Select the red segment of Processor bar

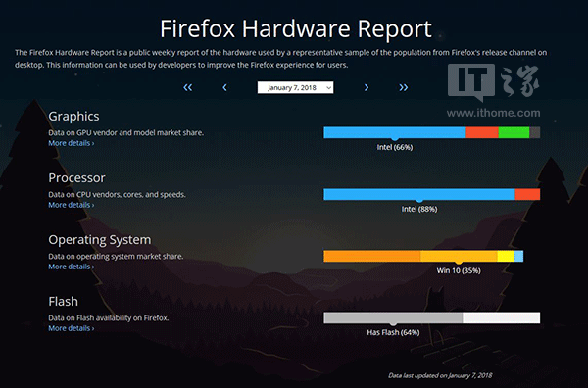click(527, 194)
